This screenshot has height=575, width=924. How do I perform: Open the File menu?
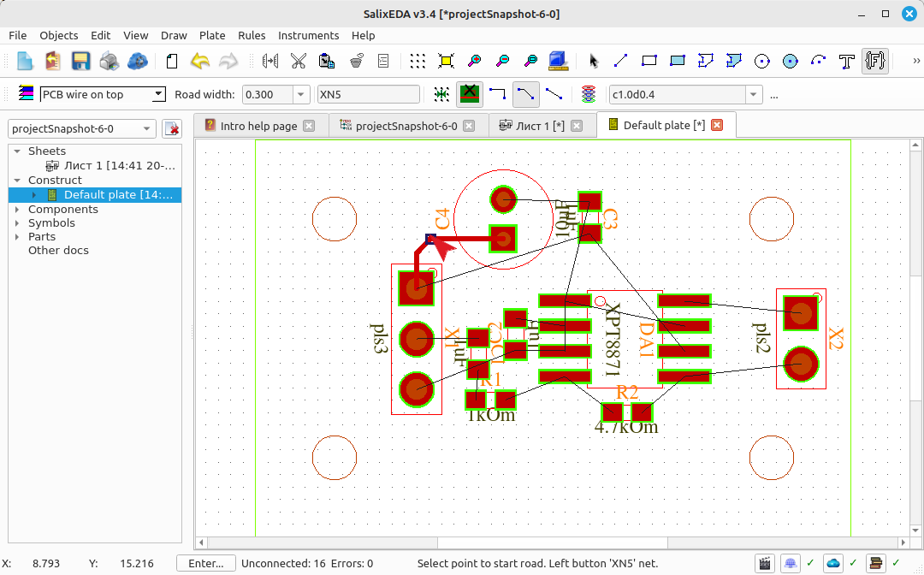[18, 35]
